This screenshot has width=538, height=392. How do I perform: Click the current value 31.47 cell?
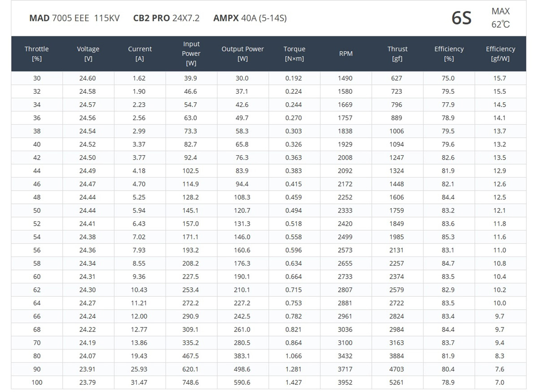[x=139, y=383]
